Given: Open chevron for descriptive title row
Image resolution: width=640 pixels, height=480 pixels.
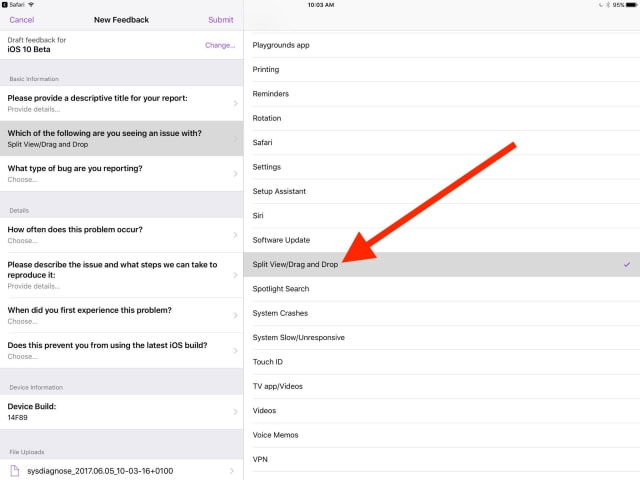Looking at the screenshot, I should 236,104.
